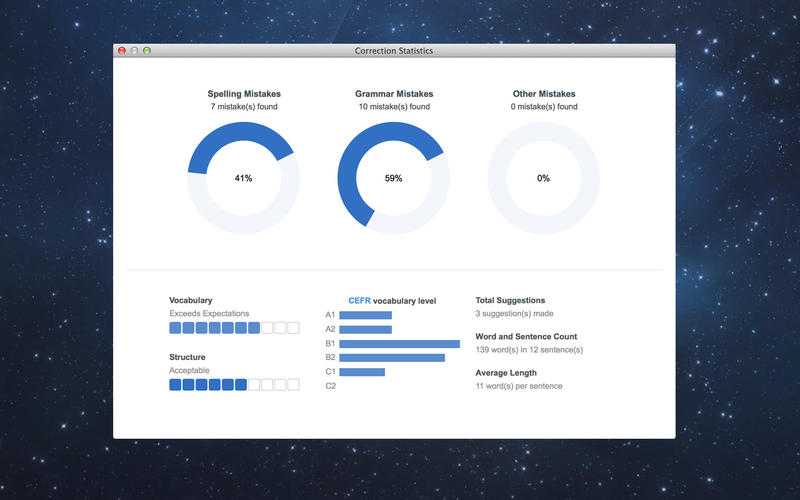
Task: Click the '3 suggestion(s) made' text
Action: (514, 313)
